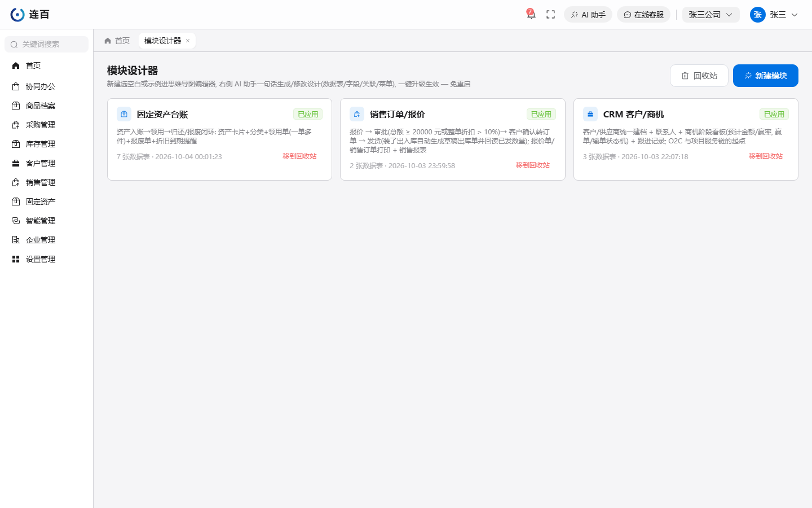Open 销售管理 sidebar menu

pos(46,182)
